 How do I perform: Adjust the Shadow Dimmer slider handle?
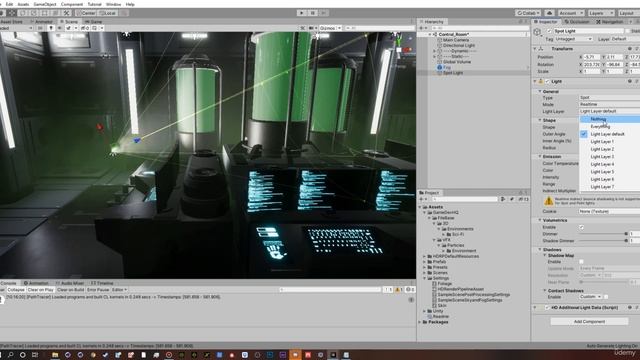626,241
